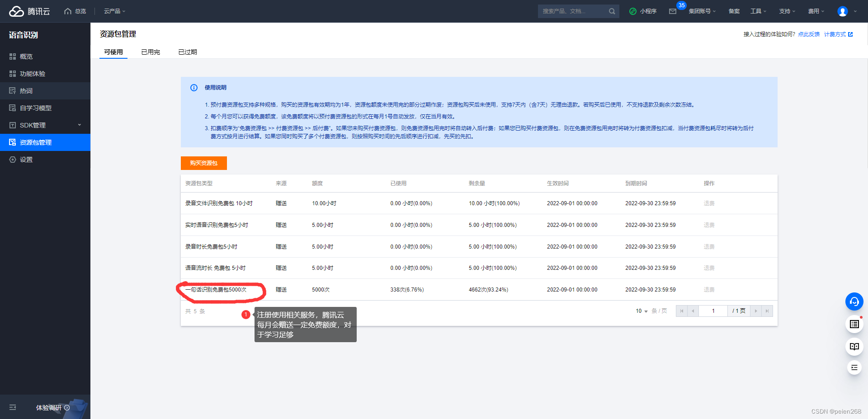Click the SDK管理 sidebar icon
Image resolution: width=868 pixels, height=419 pixels.
click(13, 125)
